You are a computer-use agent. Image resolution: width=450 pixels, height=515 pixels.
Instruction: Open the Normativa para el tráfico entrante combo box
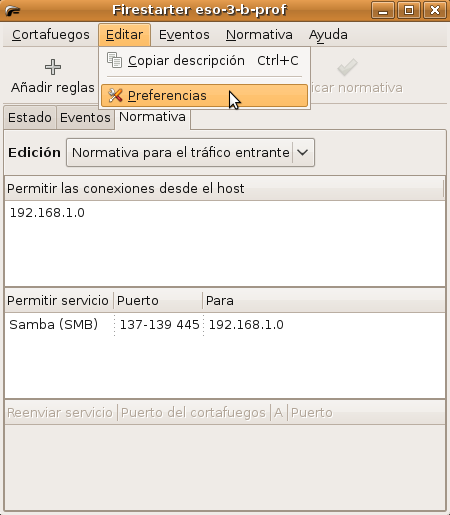coord(190,152)
